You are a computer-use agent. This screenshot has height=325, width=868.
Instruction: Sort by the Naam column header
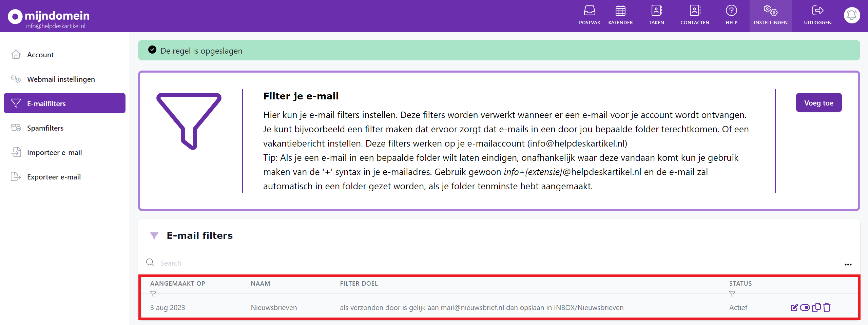click(x=260, y=284)
